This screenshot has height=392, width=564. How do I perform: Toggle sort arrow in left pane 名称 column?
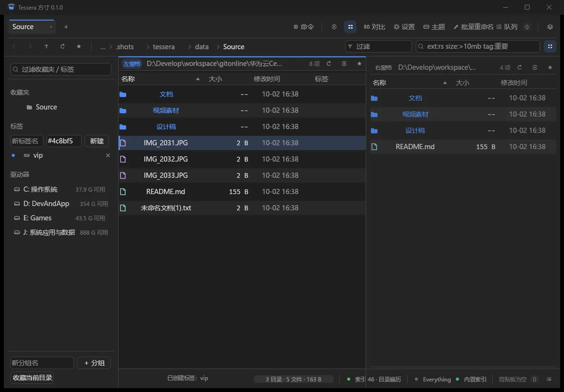(198, 79)
